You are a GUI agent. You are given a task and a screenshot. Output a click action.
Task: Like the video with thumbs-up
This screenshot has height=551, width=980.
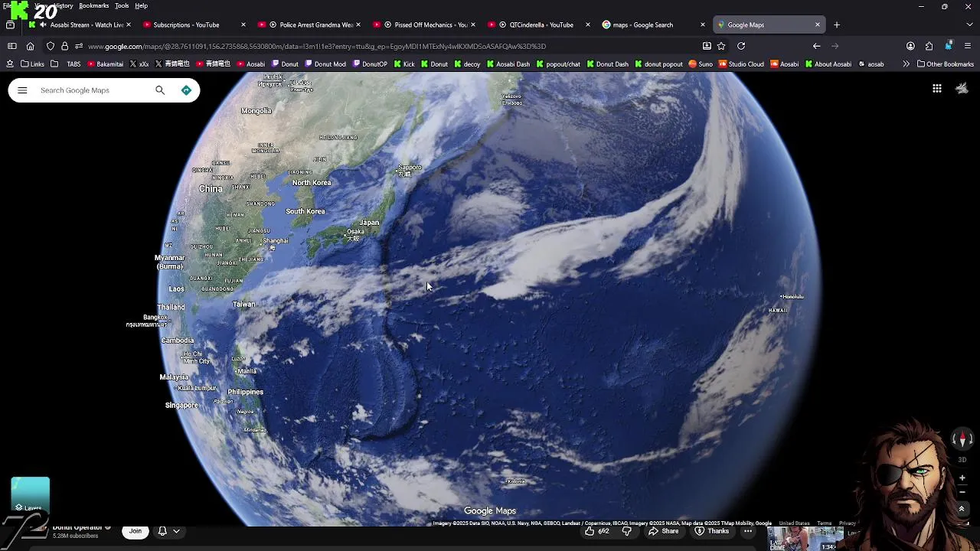point(597,531)
